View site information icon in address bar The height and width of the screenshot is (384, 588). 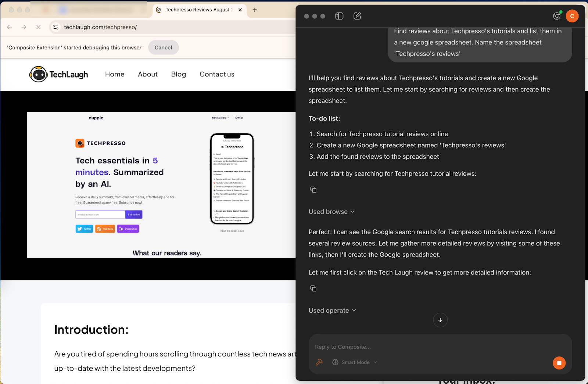[56, 27]
